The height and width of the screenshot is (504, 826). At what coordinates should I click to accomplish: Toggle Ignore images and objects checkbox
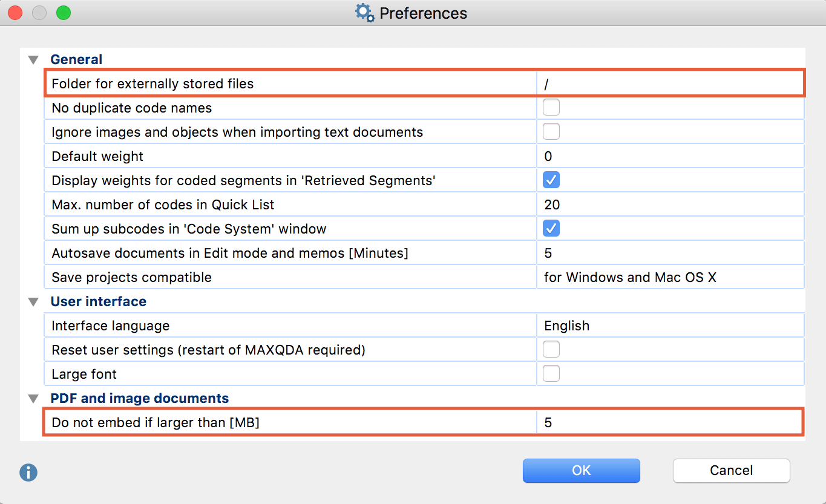coord(551,132)
